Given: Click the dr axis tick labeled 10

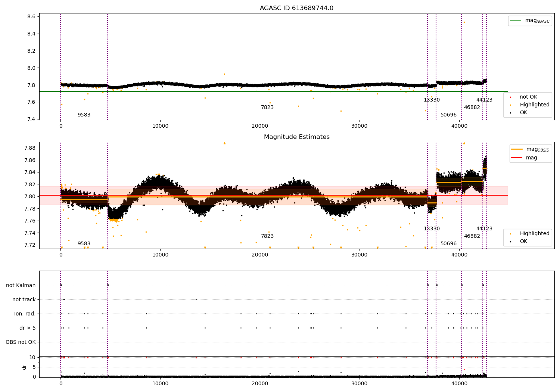Looking at the screenshot, I should (32, 358).
